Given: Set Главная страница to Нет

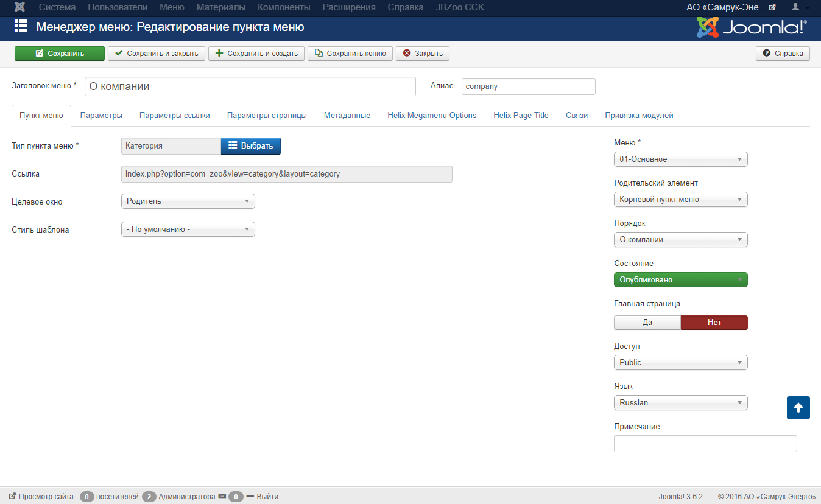Looking at the screenshot, I should [714, 323].
